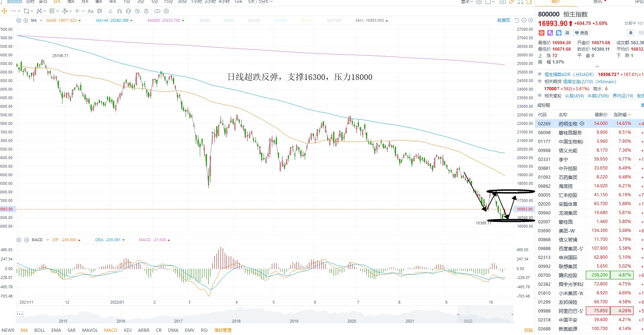Remove the MACD indicator with X icon

(x=26, y=240)
